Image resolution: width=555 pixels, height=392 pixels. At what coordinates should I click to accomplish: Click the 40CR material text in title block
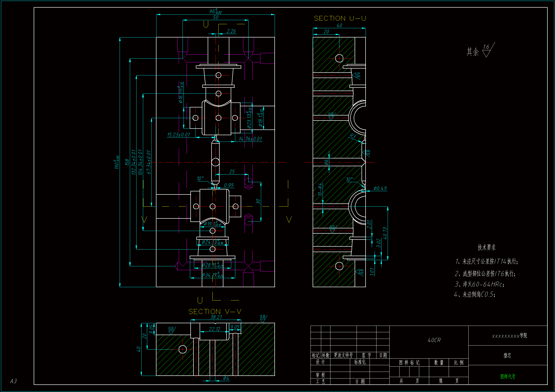434,340
